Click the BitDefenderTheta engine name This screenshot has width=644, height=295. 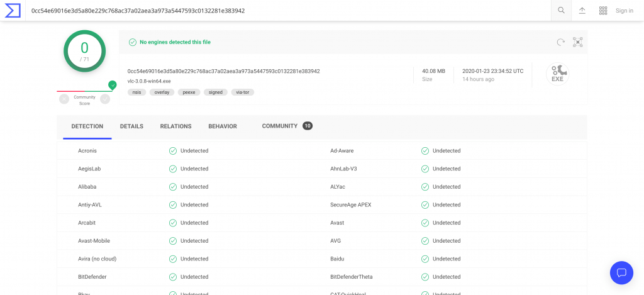point(352,277)
